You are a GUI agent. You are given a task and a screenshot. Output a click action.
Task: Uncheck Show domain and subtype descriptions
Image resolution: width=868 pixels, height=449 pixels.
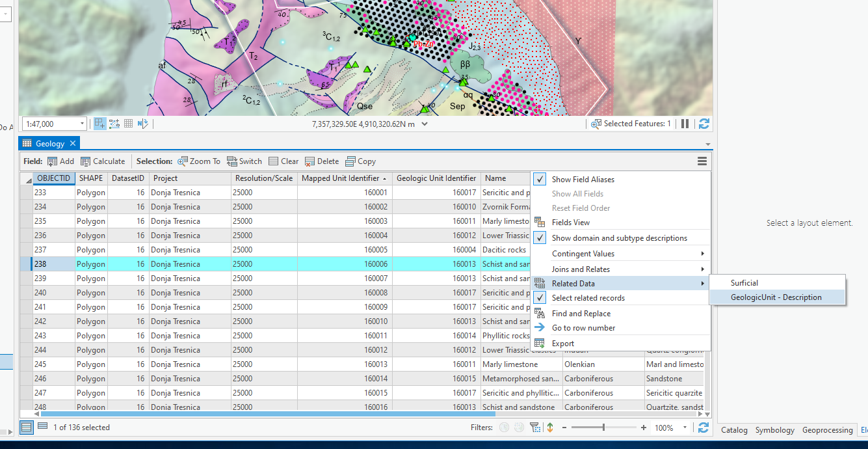[x=619, y=238]
